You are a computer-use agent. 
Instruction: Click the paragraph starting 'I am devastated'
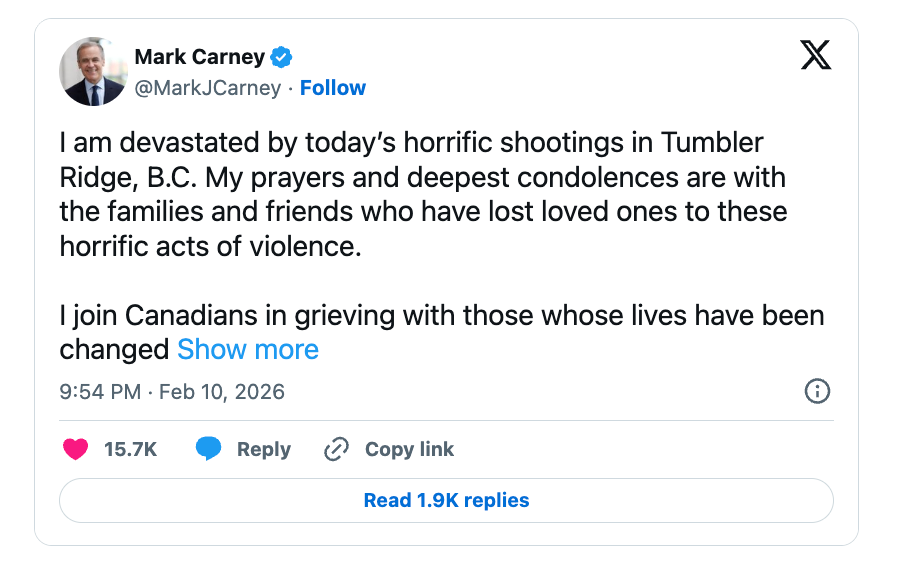420,194
